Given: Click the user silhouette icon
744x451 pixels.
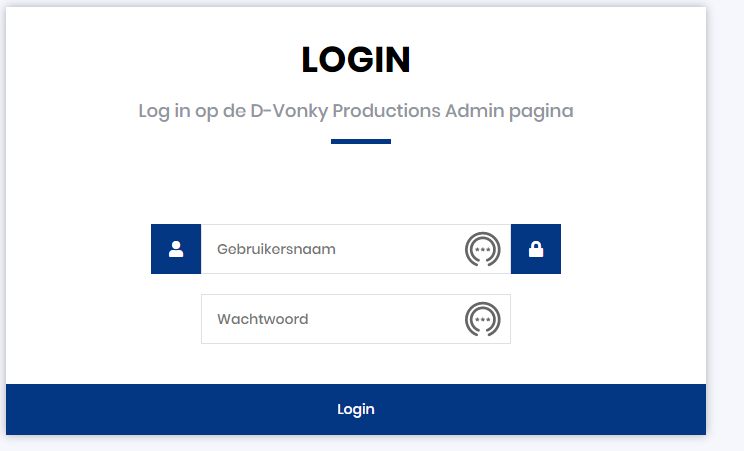Looking at the screenshot, I should tap(176, 249).
